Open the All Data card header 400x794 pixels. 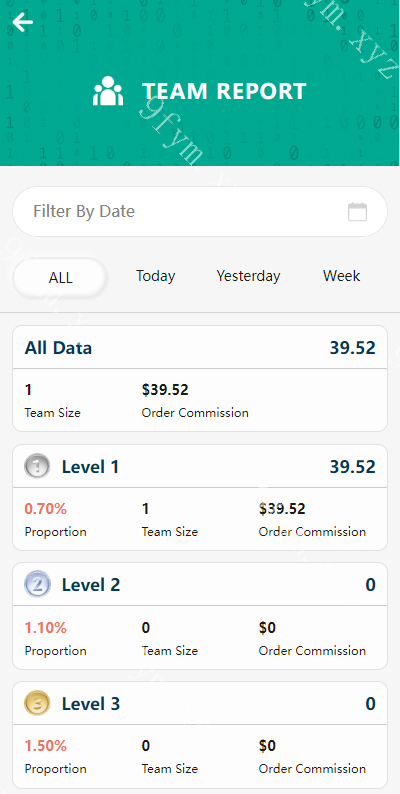click(200, 348)
